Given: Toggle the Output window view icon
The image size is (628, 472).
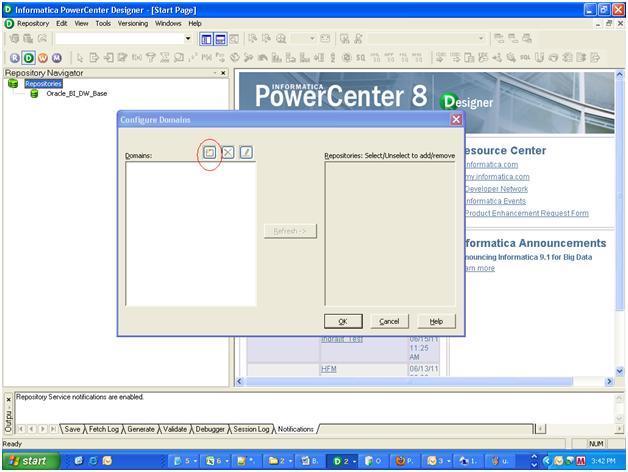Looking at the screenshot, I should click(220, 39).
